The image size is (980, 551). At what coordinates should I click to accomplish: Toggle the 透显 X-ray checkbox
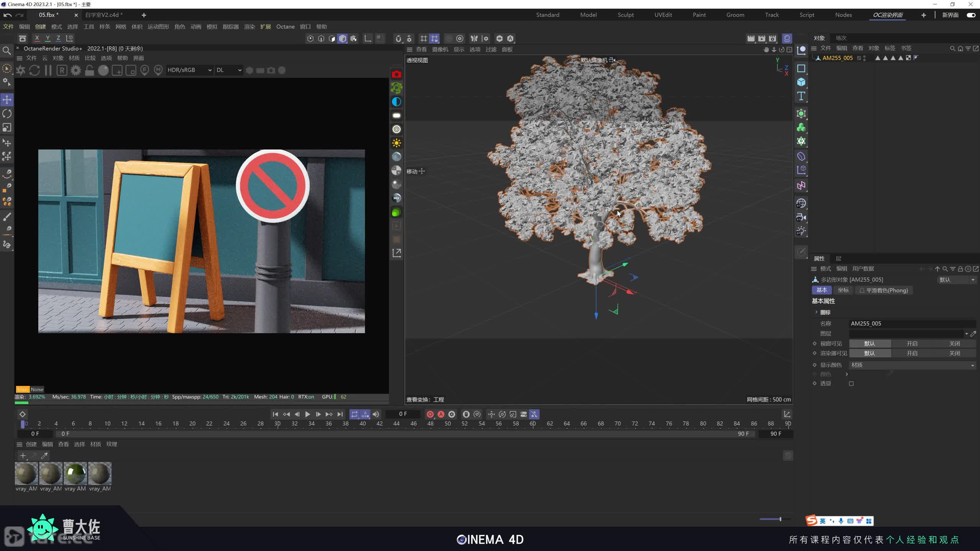(851, 383)
